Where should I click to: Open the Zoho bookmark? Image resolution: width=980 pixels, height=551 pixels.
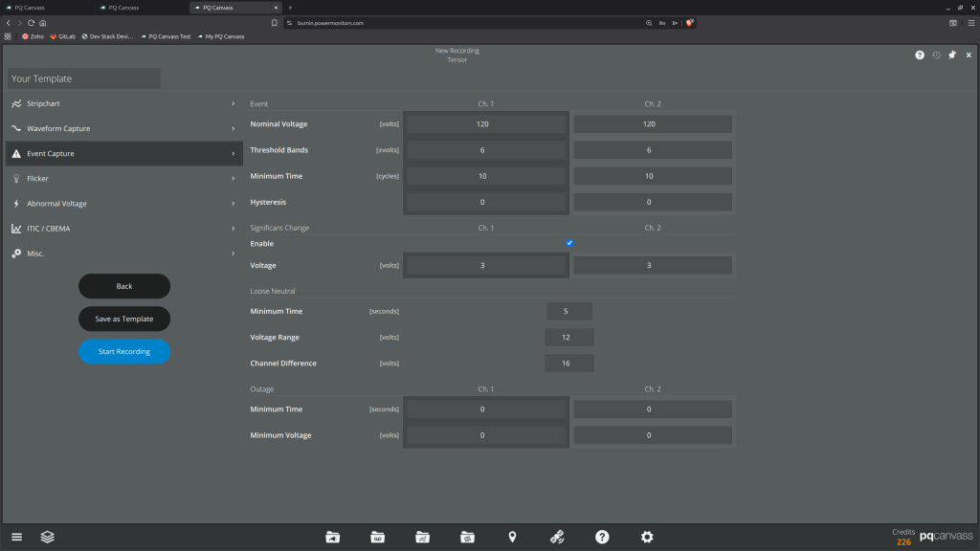pyautogui.click(x=33, y=36)
